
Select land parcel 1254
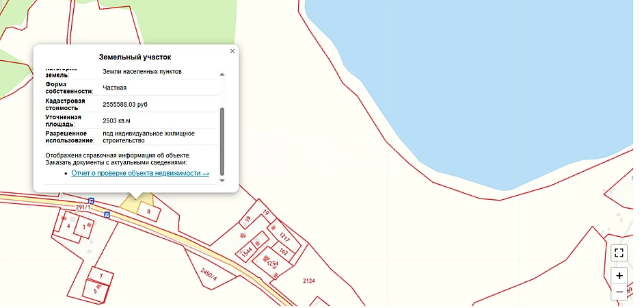272,264
